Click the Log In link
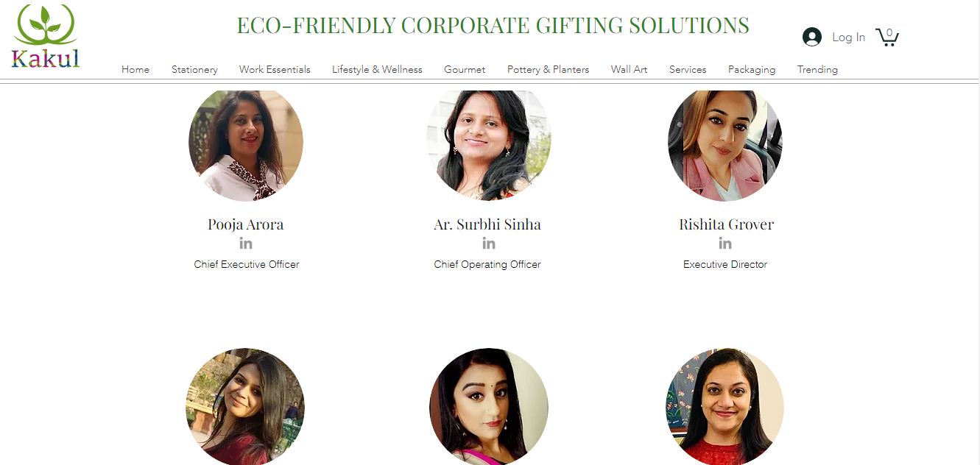 click(848, 37)
